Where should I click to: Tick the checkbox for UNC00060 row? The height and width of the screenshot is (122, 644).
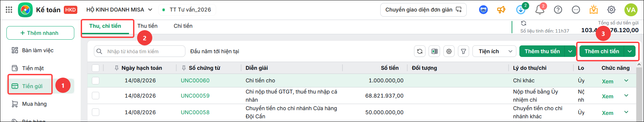click(96, 81)
